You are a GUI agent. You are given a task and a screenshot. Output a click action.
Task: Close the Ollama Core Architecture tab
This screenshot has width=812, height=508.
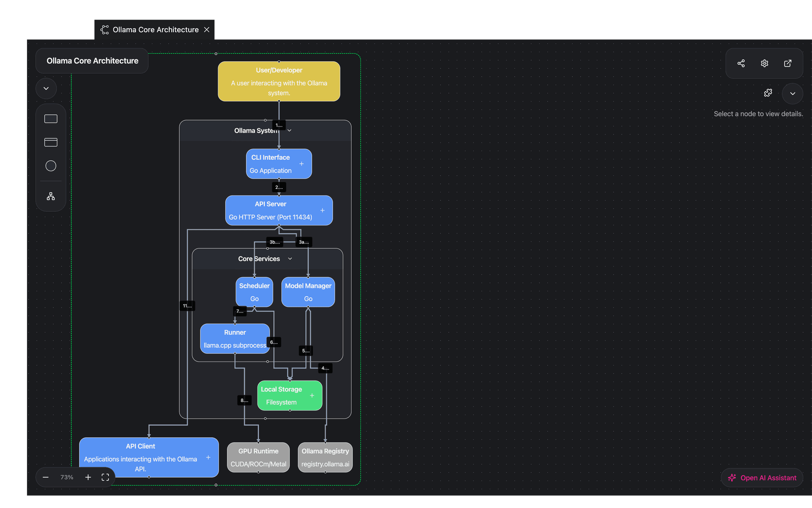coord(207,29)
